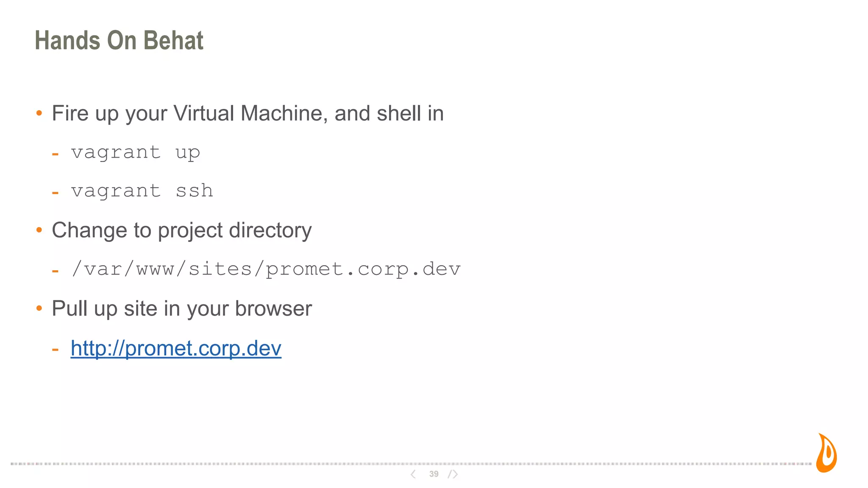
Task: Click the orange dash before the /var path
Action: (x=55, y=271)
